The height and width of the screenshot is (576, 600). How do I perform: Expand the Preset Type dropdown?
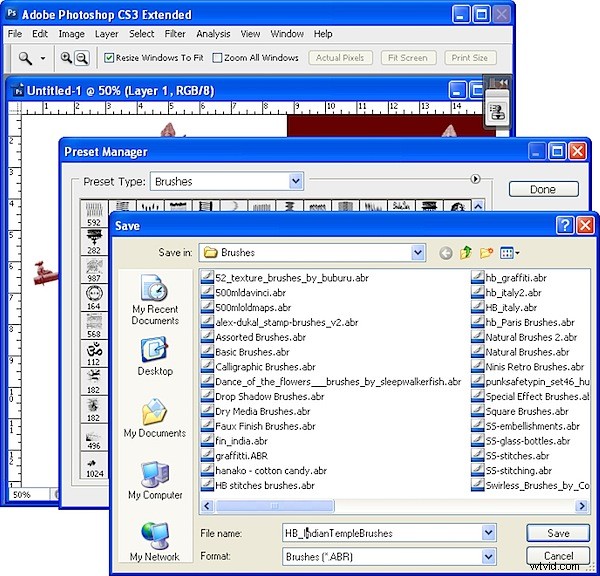coord(296,182)
